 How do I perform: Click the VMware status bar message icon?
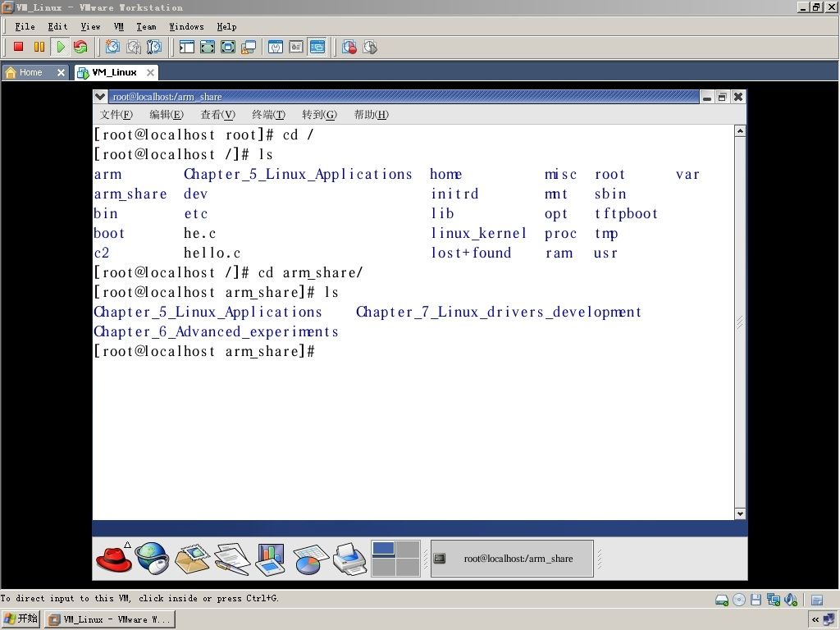click(817, 600)
